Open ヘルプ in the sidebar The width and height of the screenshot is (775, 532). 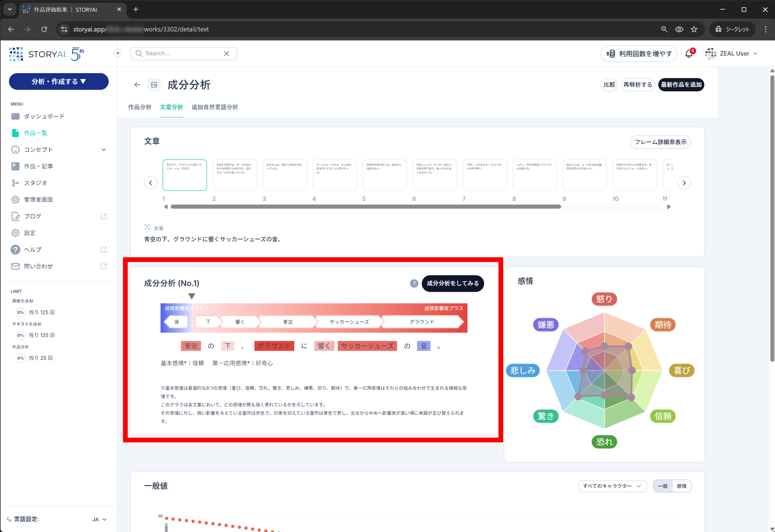pyautogui.click(x=59, y=250)
